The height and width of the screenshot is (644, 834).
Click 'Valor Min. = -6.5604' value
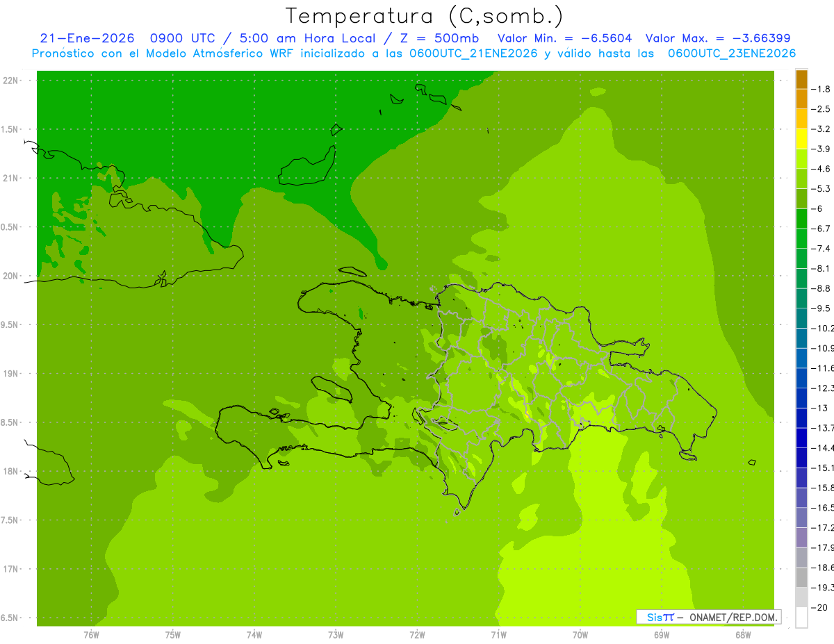coord(564,38)
